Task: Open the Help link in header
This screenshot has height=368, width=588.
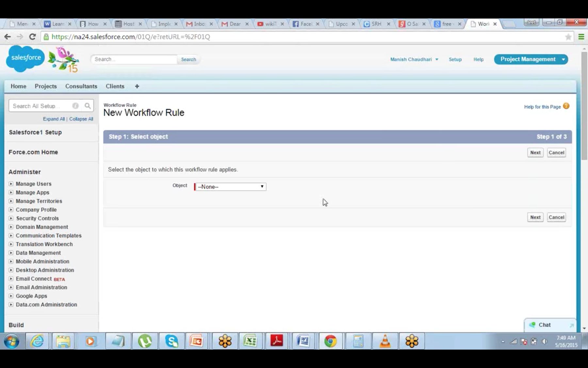Action: 478,59
